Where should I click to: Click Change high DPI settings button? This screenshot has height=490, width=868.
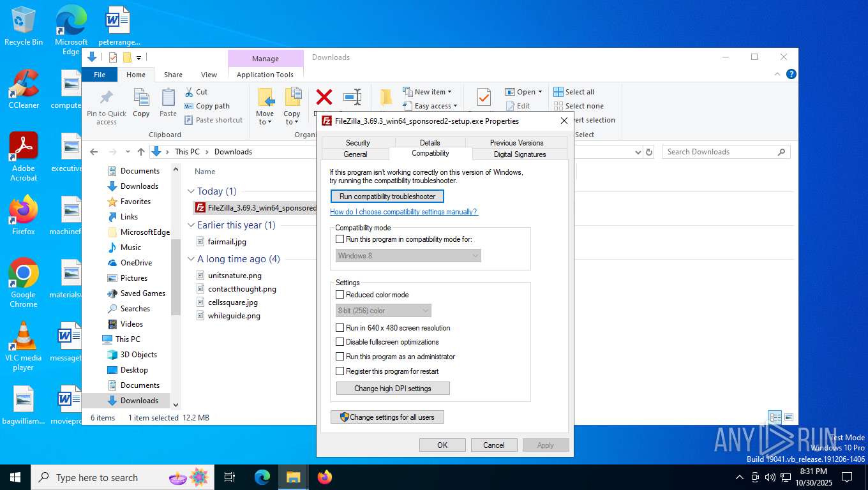393,389
